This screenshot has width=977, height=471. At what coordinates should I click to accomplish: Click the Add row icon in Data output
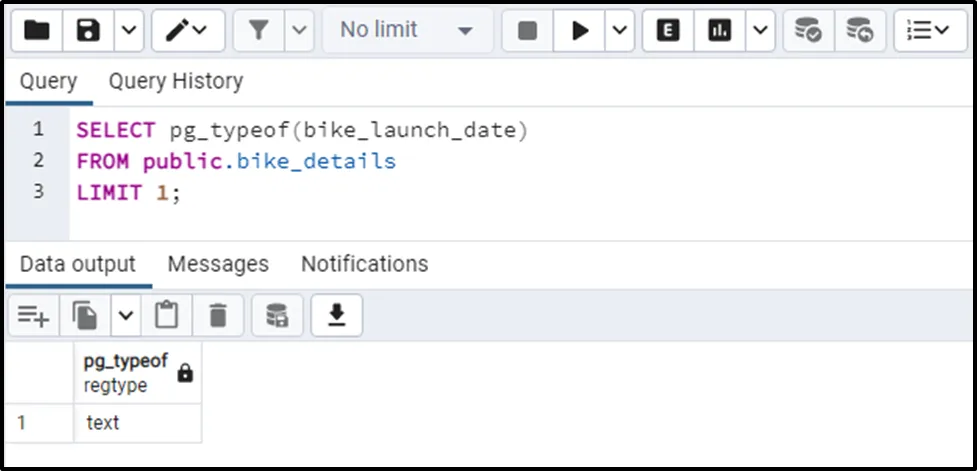[x=33, y=316]
